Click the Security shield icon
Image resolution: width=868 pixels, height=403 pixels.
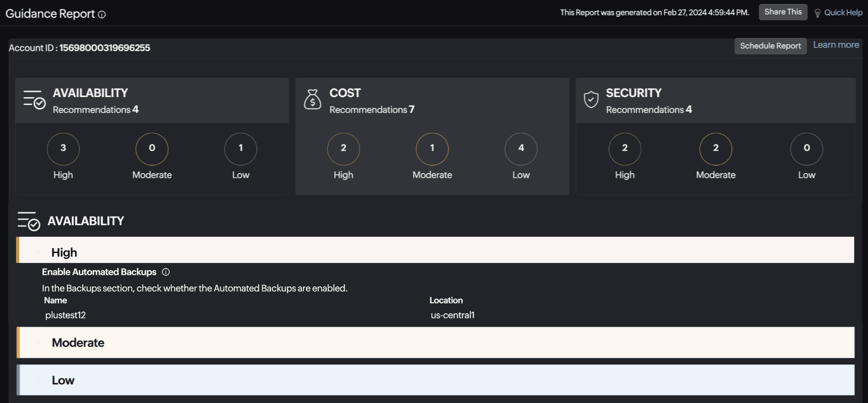click(591, 100)
